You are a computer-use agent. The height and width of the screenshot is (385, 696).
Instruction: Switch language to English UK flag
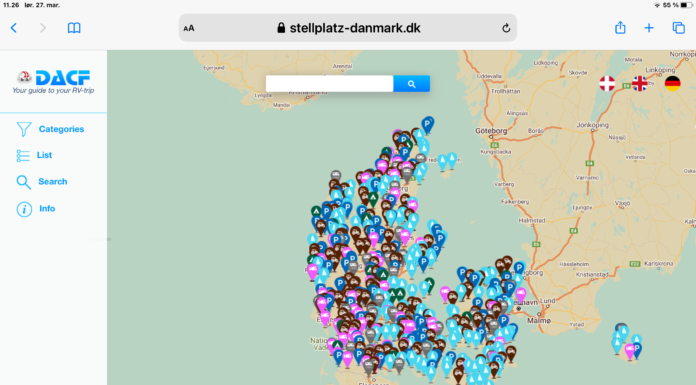pyautogui.click(x=640, y=83)
